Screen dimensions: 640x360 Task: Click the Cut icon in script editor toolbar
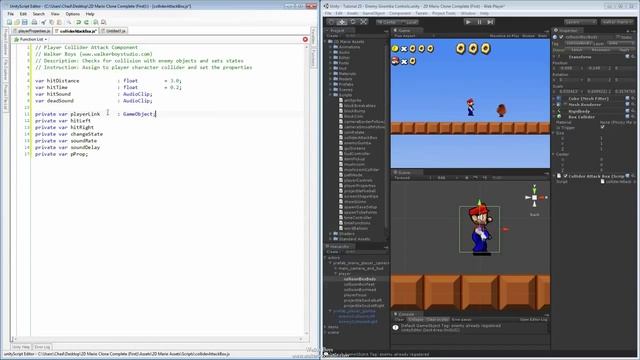pyautogui.click(x=44, y=22)
